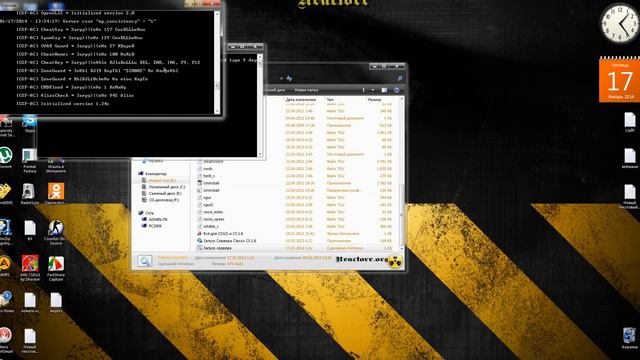
Task: Select Запуск Сервера Classic CS 1.6 file
Action: [229, 241]
